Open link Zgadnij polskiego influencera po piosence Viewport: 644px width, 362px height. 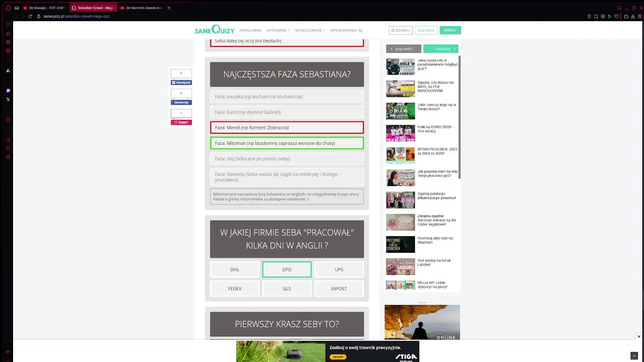437,196
